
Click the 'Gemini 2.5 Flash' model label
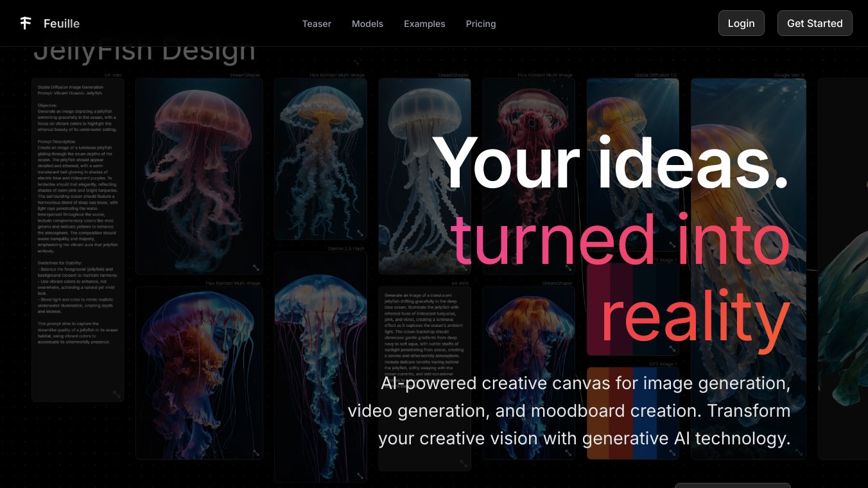coord(347,248)
